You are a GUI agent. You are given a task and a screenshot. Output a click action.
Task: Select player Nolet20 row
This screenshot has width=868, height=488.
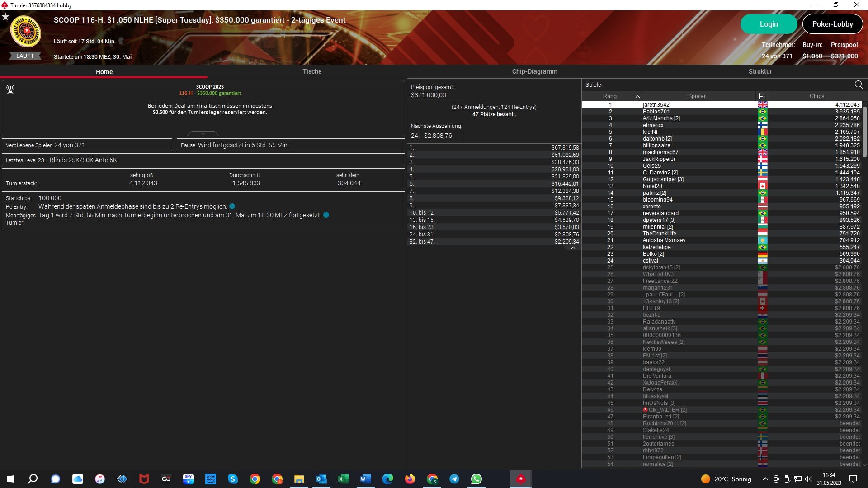point(722,186)
